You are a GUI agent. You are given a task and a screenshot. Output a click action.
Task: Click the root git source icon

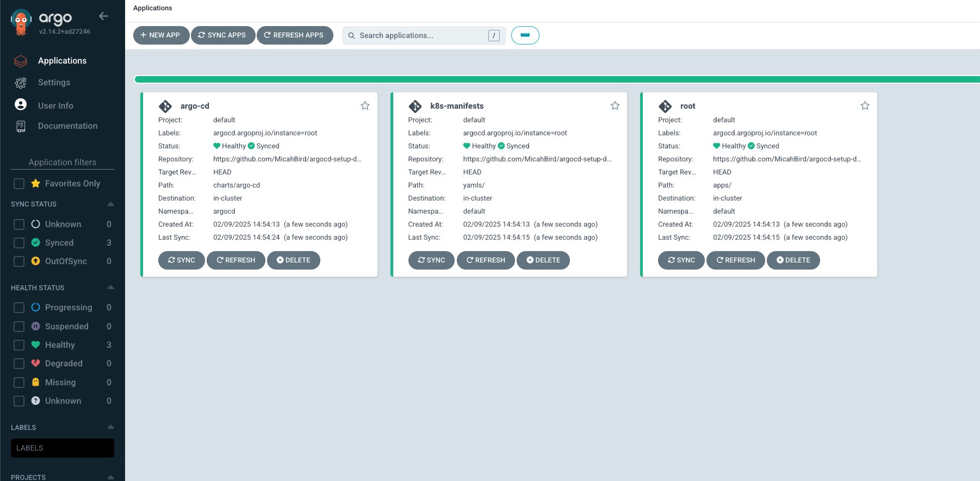click(665, 106)
